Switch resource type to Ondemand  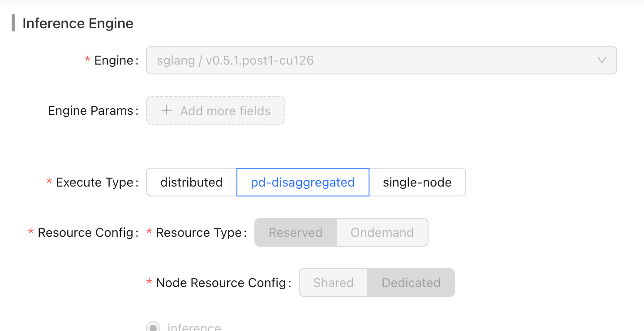point(382,232)
